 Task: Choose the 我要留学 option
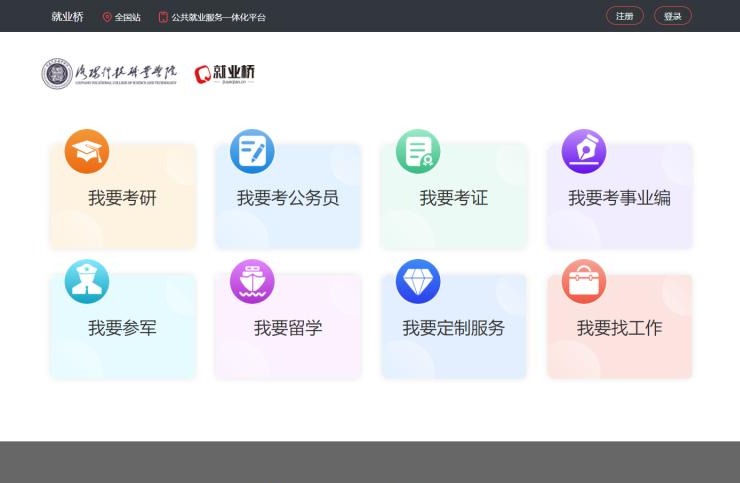click(288, 328)
